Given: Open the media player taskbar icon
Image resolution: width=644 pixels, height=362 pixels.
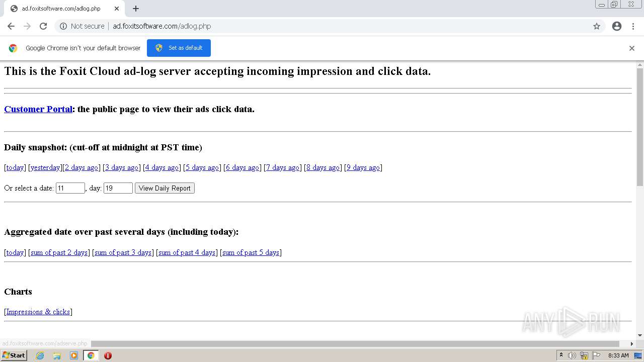Looking at the screenshot, I should (74, 355).
